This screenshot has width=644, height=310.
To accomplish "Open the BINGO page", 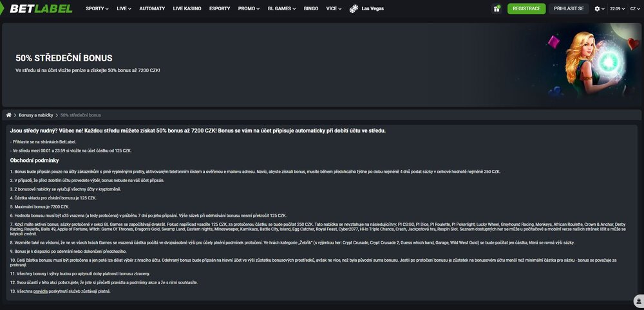I will point(311,8).
